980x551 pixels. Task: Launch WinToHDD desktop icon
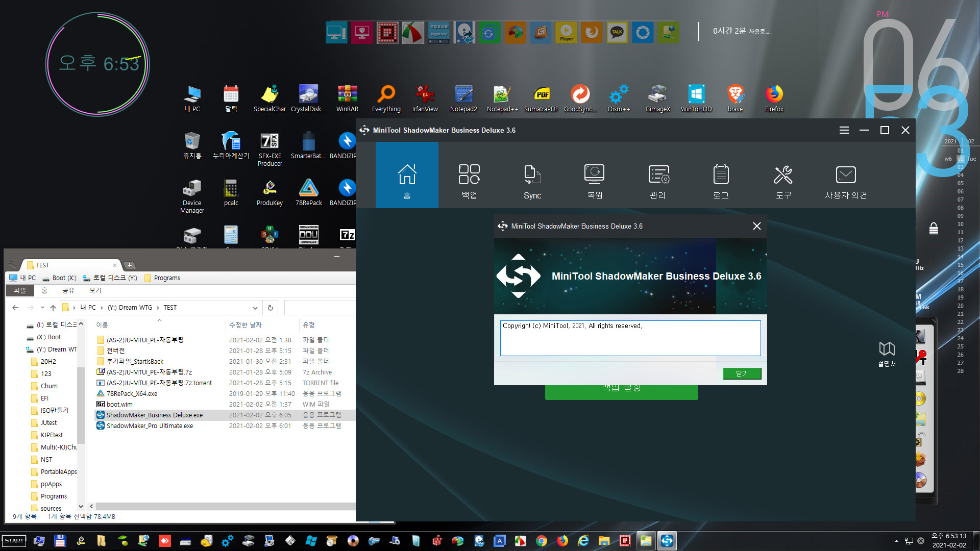coord(696,98)
